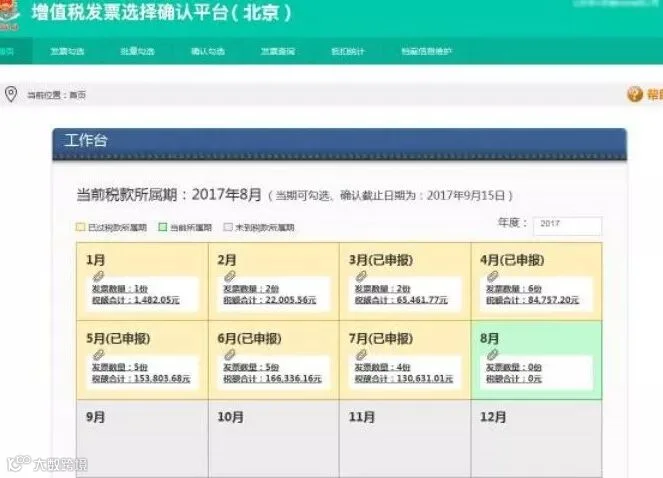Click the location pin icon beside 当前位置

click(x=11, y=94)
